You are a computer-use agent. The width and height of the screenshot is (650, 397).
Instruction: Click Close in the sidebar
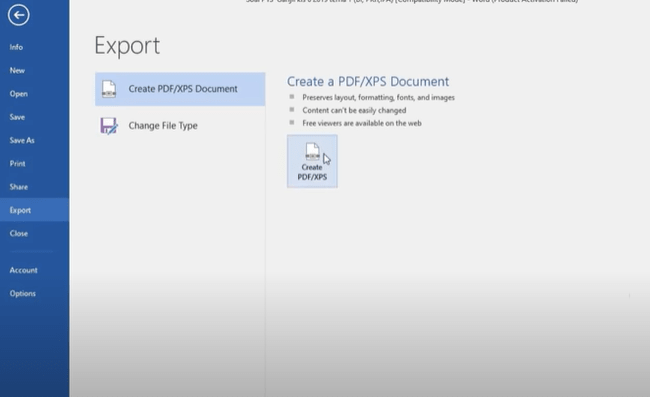19,233
